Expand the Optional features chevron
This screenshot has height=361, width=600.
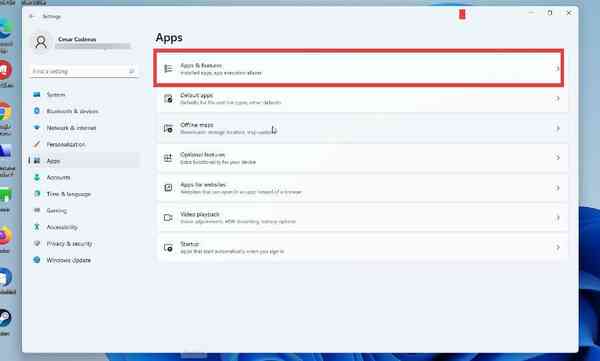(x=558, y=158)
